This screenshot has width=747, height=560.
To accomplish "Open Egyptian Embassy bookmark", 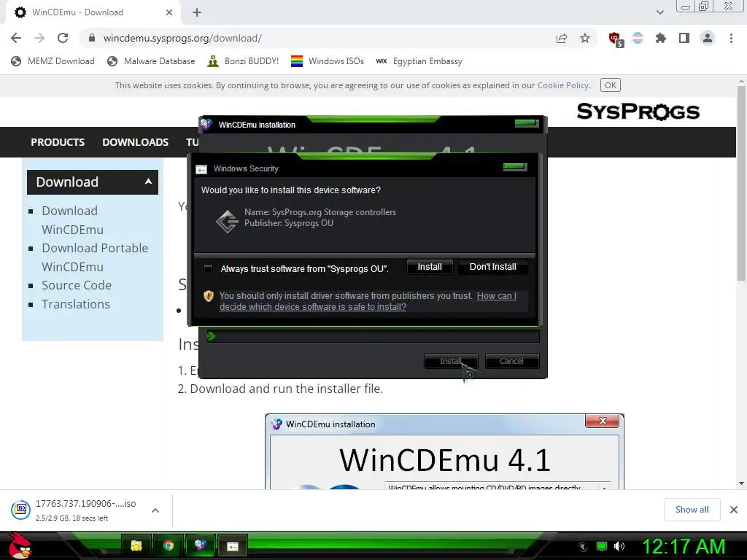I will point(419,61).
